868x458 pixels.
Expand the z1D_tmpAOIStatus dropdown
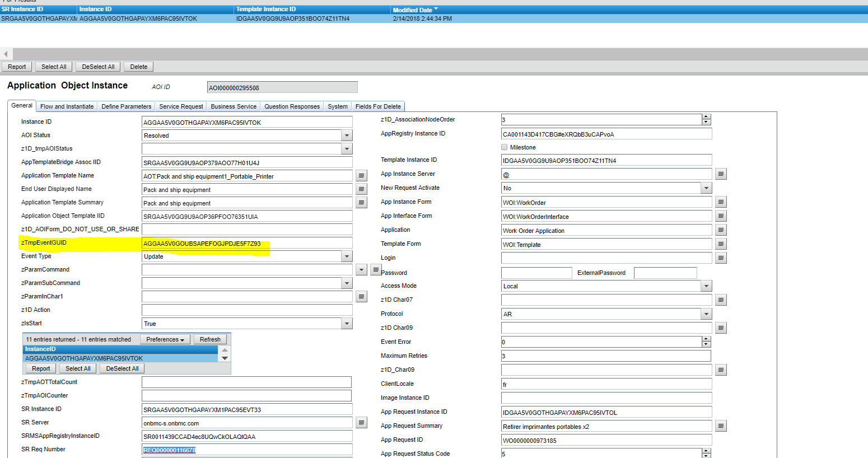[347, 149]
